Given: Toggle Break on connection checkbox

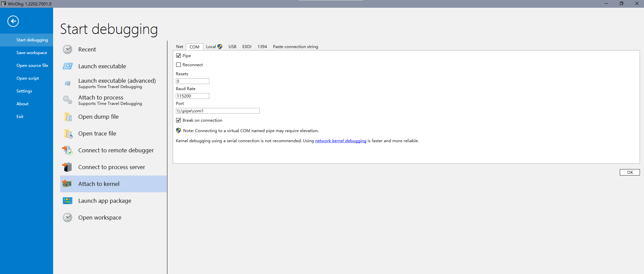Looking at the screenshot, I should tap(178, 120).
